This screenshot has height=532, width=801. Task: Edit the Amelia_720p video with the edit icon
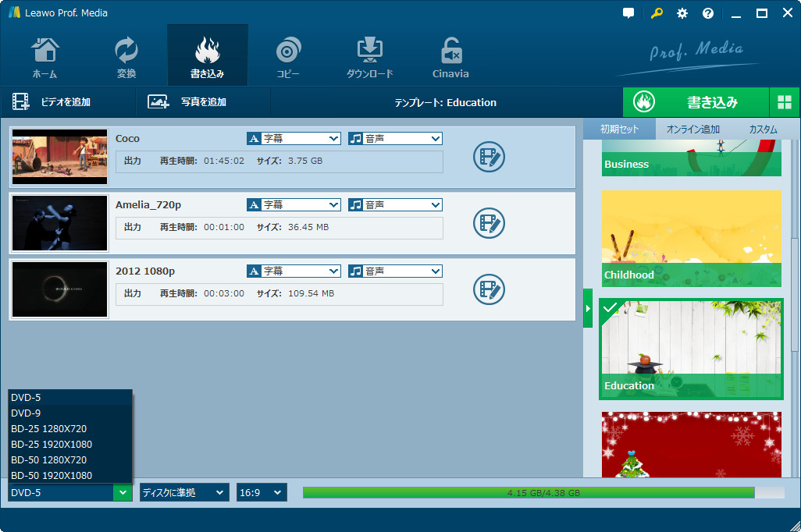489,223
